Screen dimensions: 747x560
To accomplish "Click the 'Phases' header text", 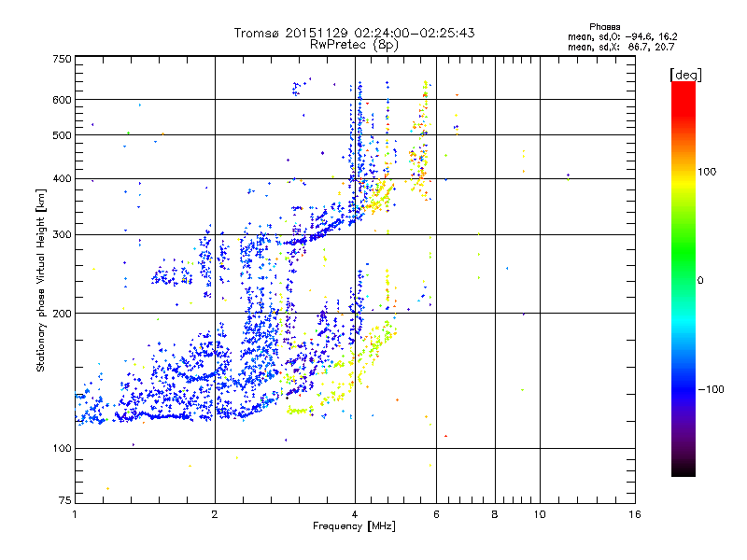I will click(x=604, y=27).
